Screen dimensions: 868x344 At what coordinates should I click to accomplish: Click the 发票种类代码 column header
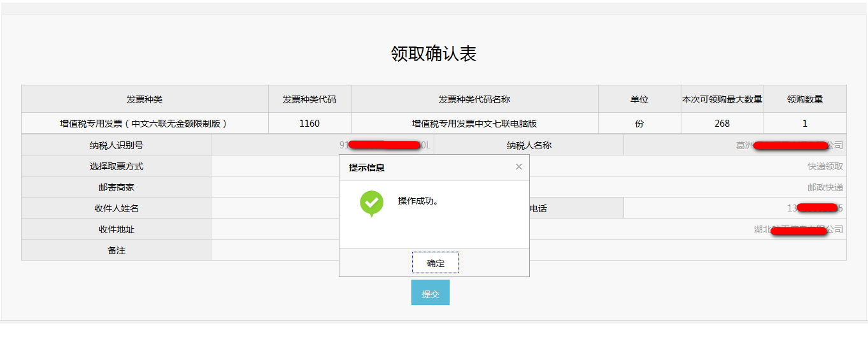(309, 99)
